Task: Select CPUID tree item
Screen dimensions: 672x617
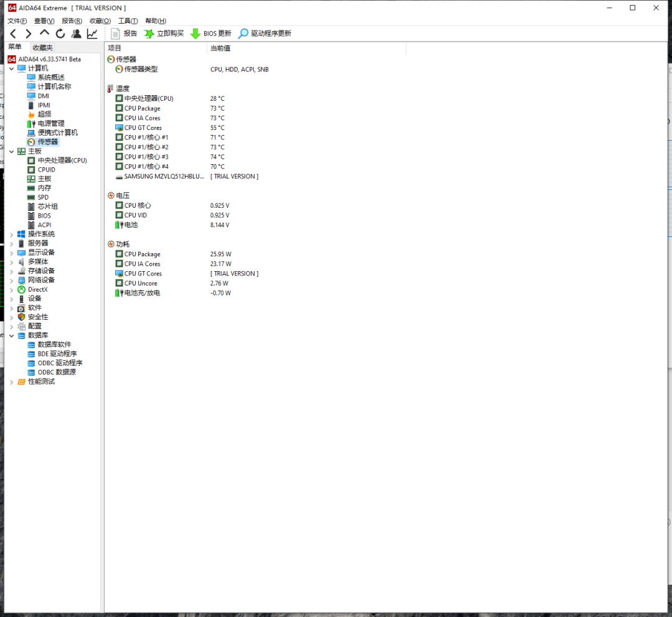Action: pos(46,170)
